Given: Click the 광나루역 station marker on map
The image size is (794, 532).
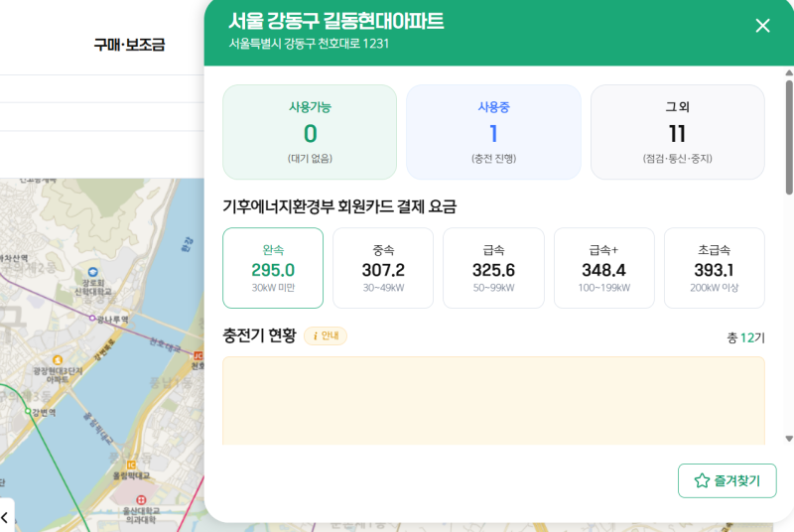Looking at the screenshot, I should [x=92, y=318].
